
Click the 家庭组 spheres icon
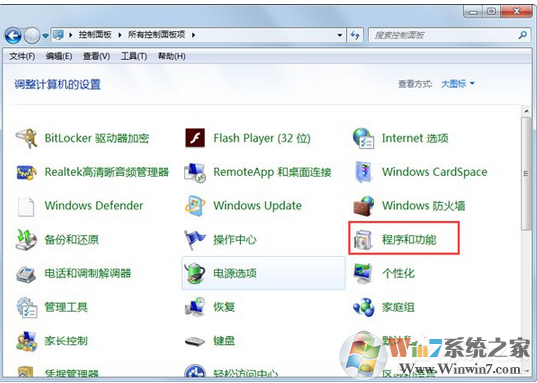[x=363, y=307]
